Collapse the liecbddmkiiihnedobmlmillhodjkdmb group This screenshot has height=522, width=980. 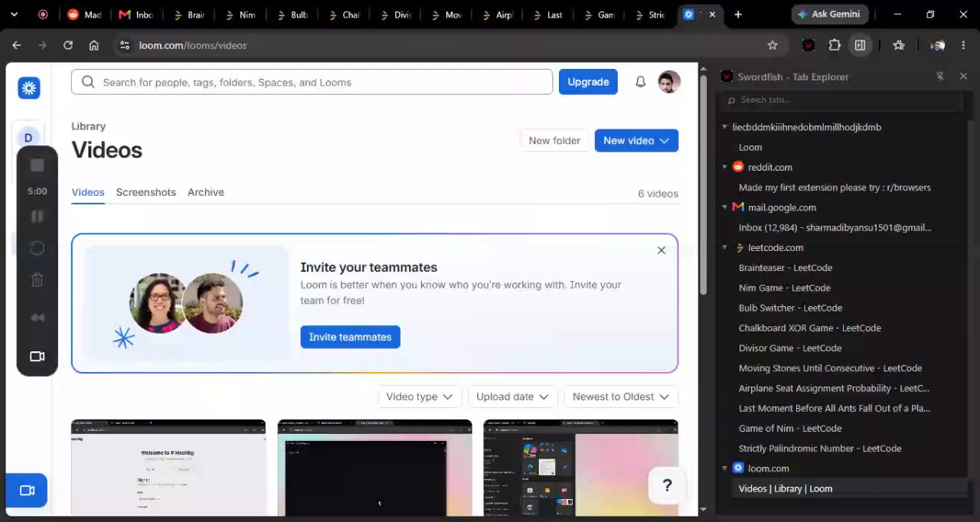725,127
